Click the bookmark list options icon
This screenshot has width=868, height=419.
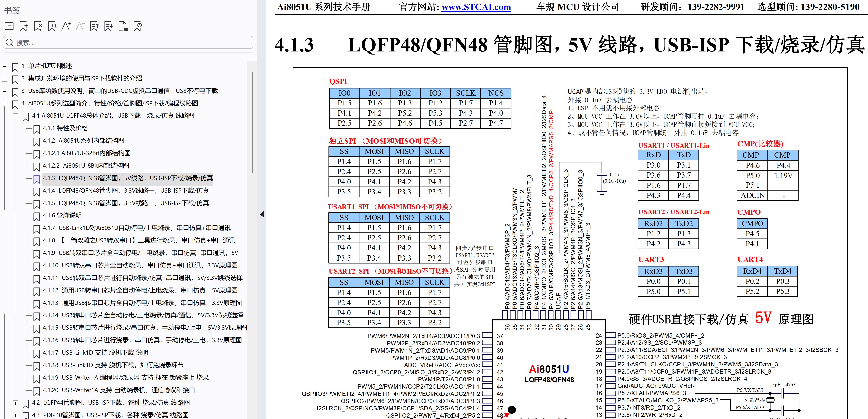pyautogui.click(x=9, y=26)
